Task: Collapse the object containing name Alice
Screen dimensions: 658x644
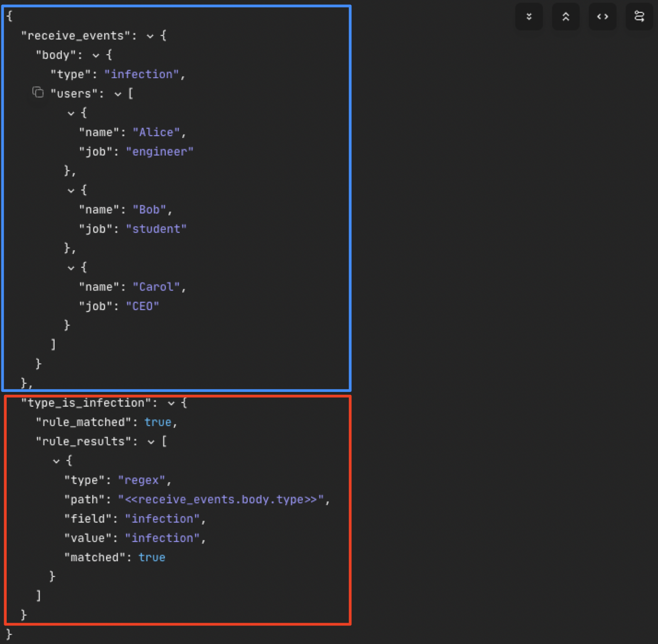Action: tap(71, 113)
